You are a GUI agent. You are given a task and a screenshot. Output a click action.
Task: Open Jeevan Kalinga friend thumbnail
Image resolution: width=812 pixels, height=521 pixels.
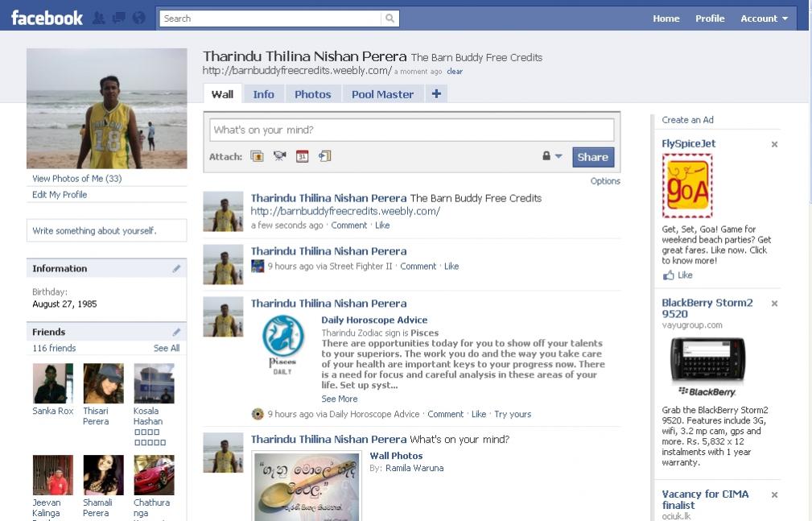(53, 475)
